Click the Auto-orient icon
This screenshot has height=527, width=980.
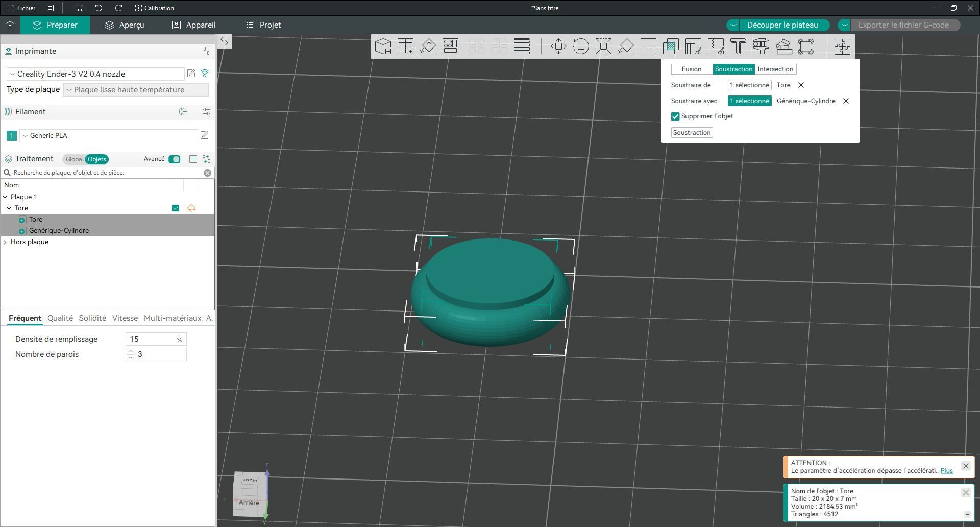click(428, 46)
